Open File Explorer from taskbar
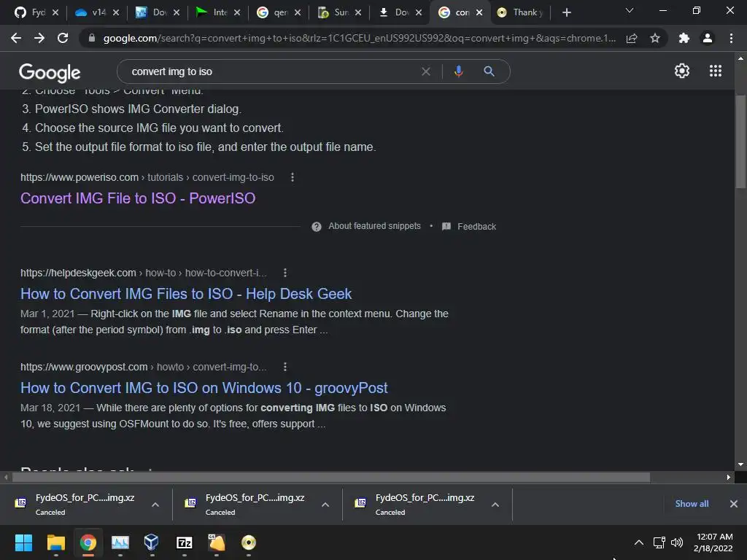 coord(55,542)
